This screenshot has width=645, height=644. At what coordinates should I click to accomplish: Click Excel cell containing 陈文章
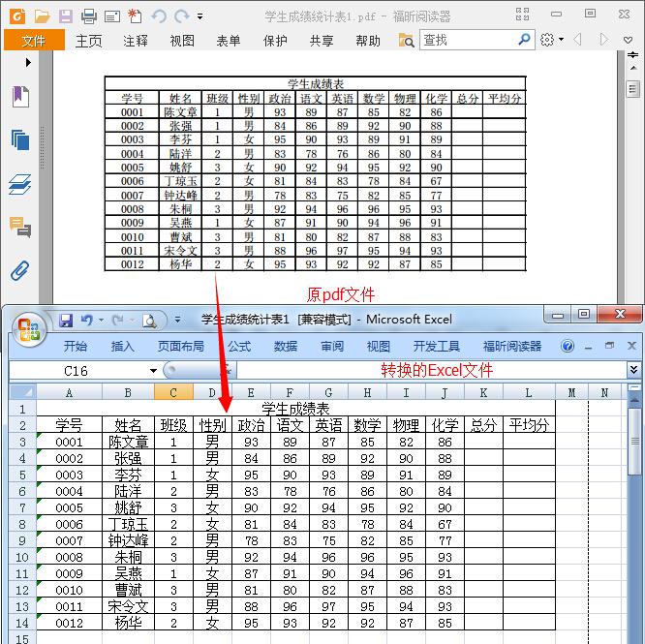click(x=129, y=442)
